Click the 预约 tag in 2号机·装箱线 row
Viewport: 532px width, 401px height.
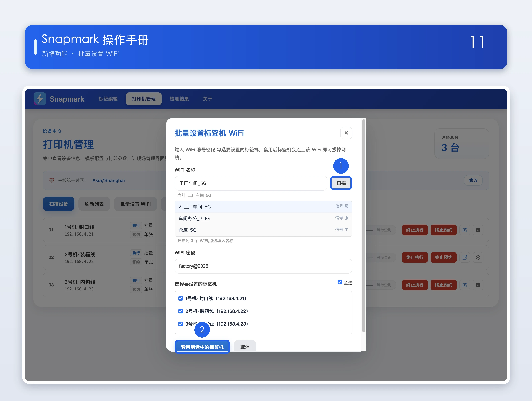[x=136, y=262]
